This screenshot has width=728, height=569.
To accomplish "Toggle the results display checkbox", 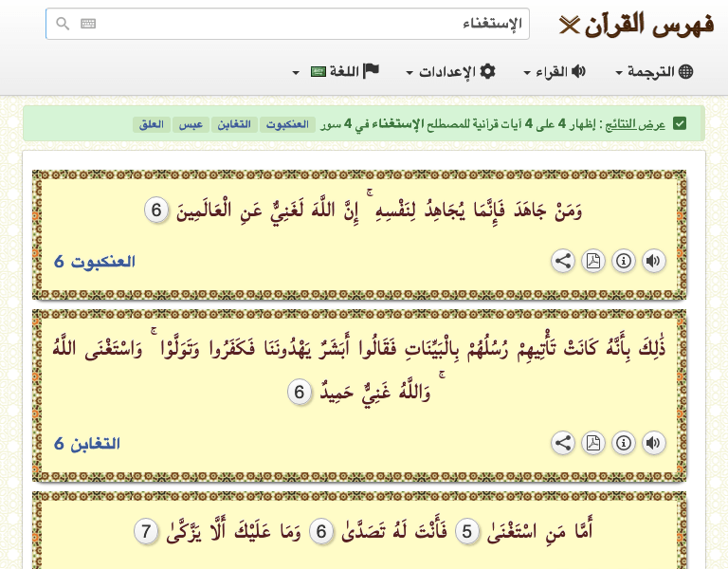I will (x=679, y=124).
